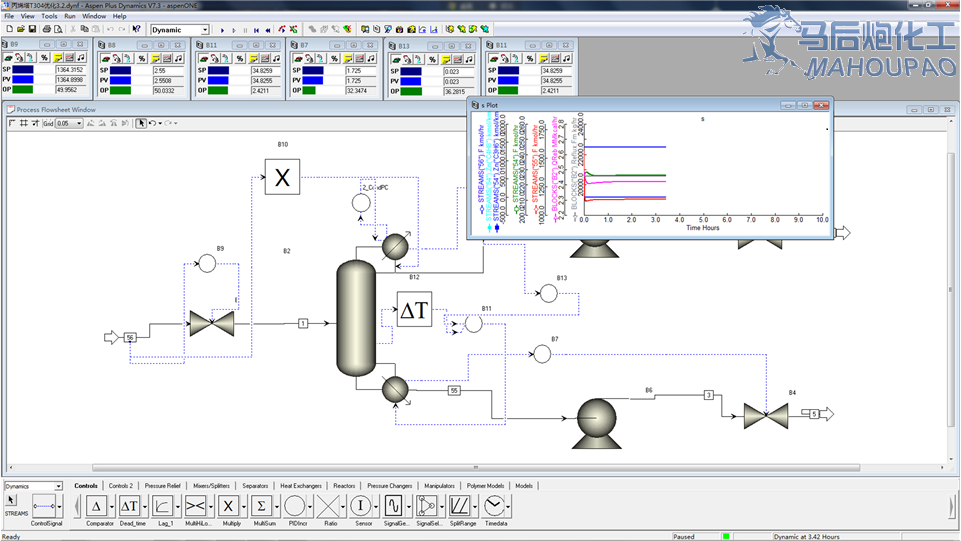Open Print Preview from the toolbar
Viewport: 961px width, 541px height.
58,29
